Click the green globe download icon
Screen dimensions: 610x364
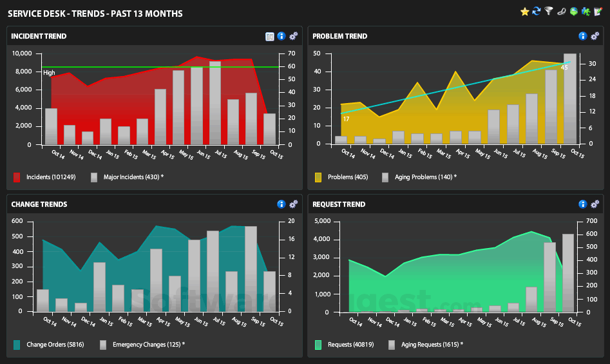pos(573,12)
